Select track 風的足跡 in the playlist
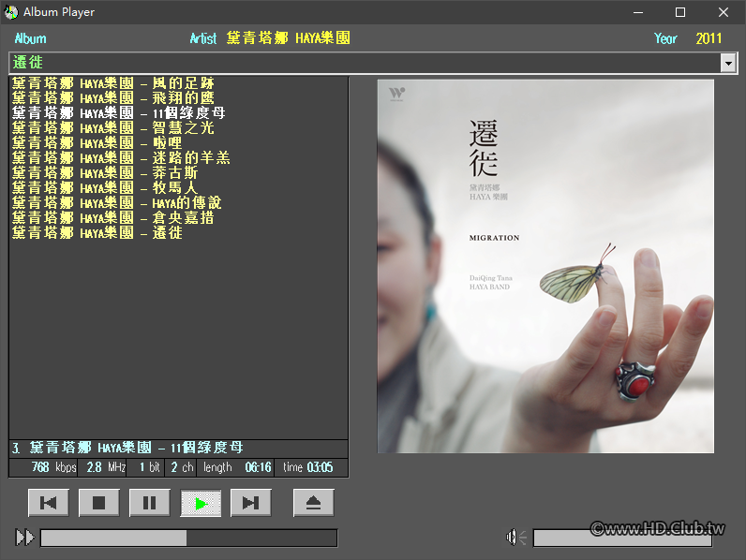 (113, 83)
